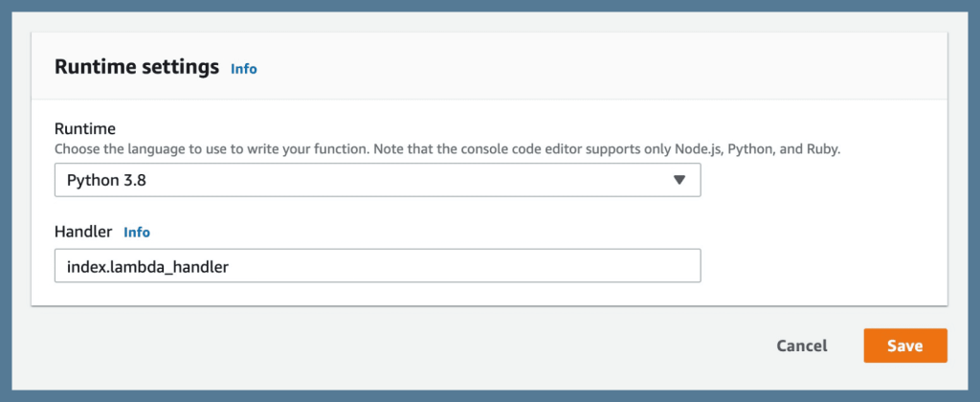The height and width of the screenshot is (402, 980).
Task: Select the downward triangle icon in Runtime
Action: coord(679,180)
